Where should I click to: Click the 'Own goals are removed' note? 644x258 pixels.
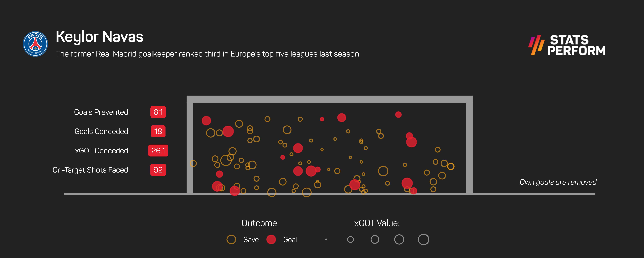[x=558, y=182]
